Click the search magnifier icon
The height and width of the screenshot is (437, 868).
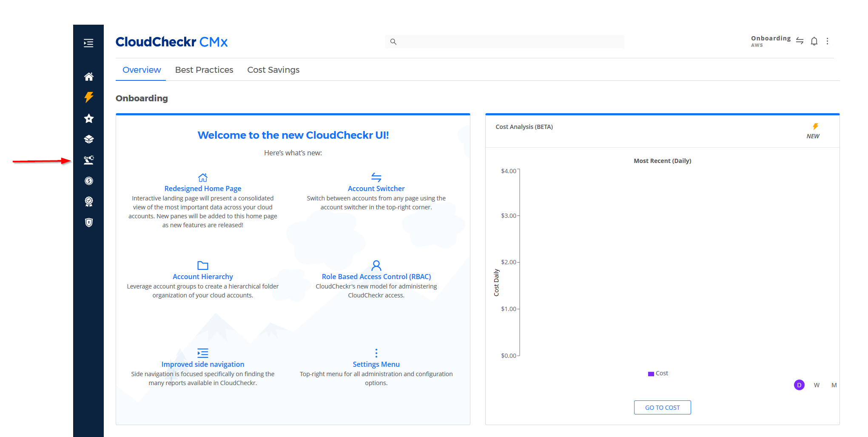coord(393,42)
